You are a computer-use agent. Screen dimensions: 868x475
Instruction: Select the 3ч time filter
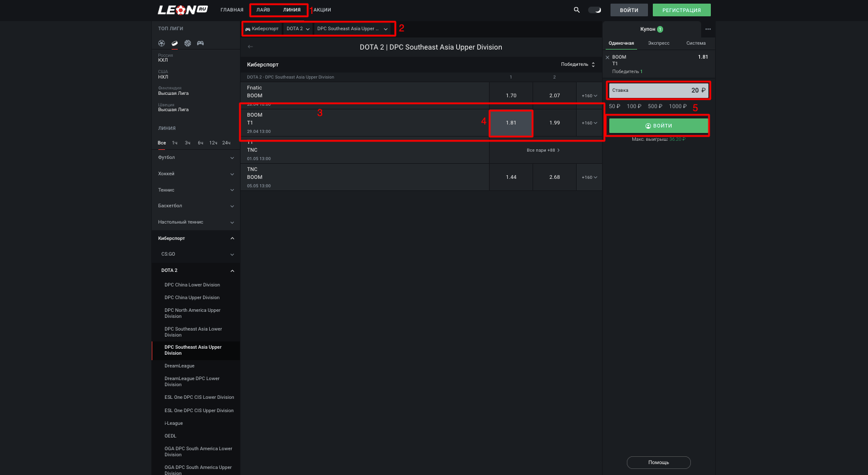click(187, 143)
